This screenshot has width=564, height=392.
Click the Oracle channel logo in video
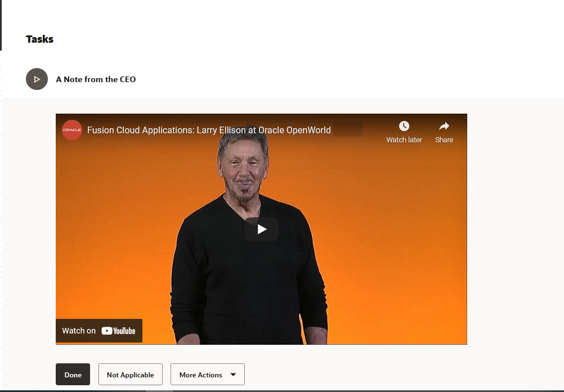coord(72,130)
